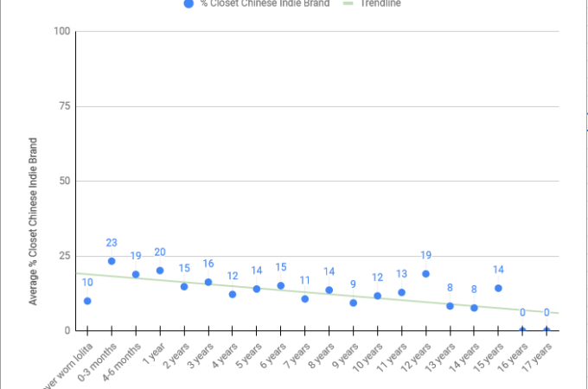This screenshot has width=588, height=389.
Task: Select the 0-3 months data point
Action: [x=112, y=261]
